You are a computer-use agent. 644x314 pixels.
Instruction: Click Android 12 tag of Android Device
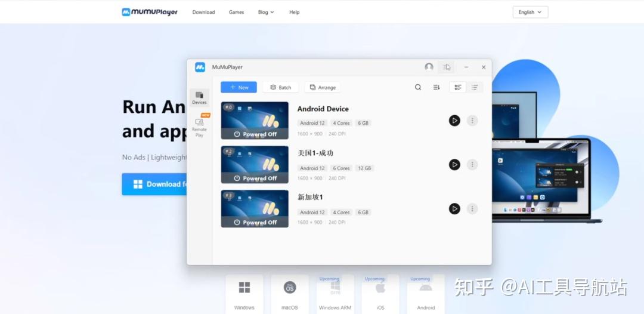point(312,123)
